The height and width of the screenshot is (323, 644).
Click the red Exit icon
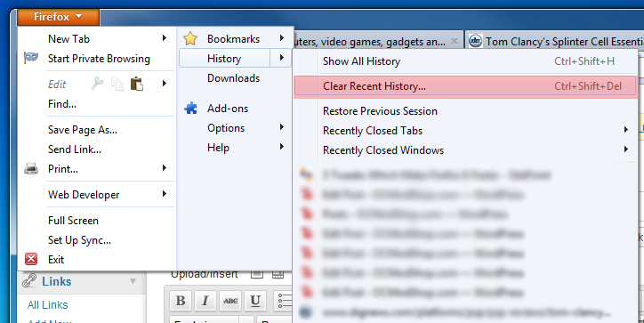pos(31,259)
